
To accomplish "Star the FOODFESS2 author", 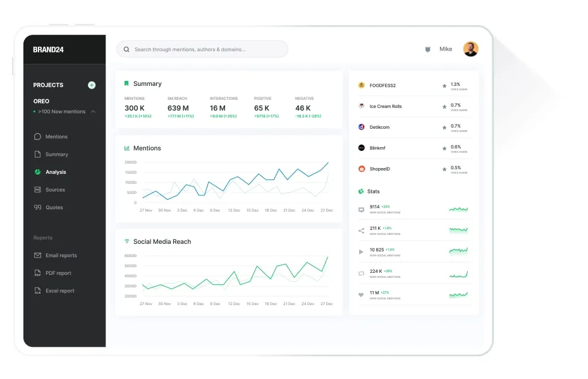I will [444, 86].
